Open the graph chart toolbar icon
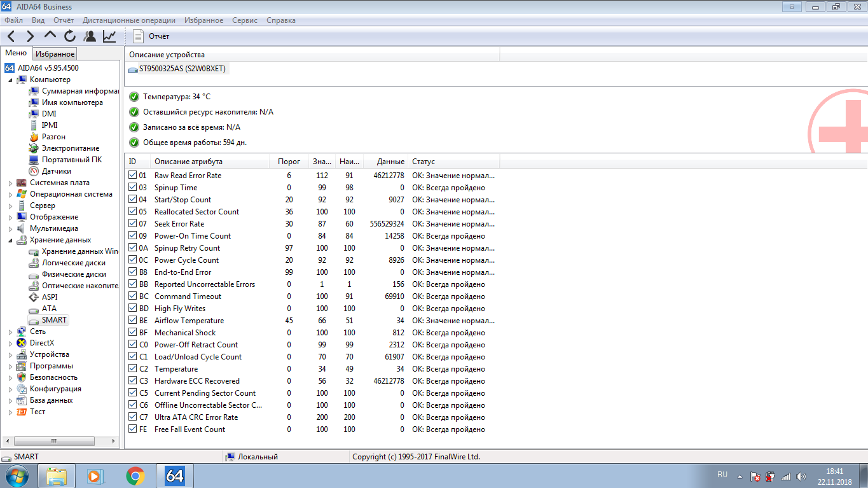This screenshot has width=868, height=488. (x=109, y=36)
